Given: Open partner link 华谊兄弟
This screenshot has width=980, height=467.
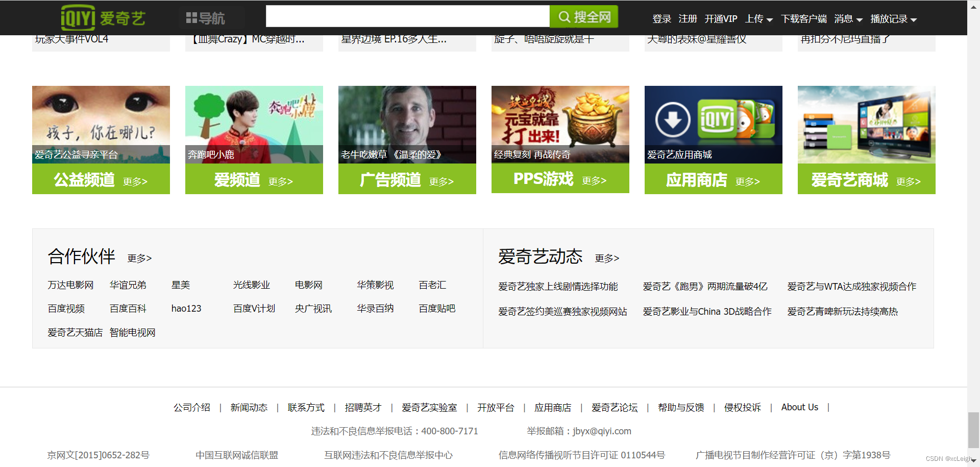Looking at the screenshot, I should (128, 285).
